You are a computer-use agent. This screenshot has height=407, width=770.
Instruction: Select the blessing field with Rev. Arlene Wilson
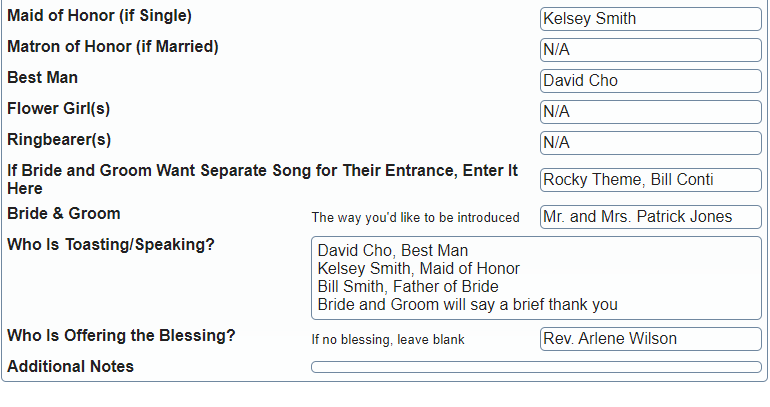pyautogui.click(x=651, y=339)
